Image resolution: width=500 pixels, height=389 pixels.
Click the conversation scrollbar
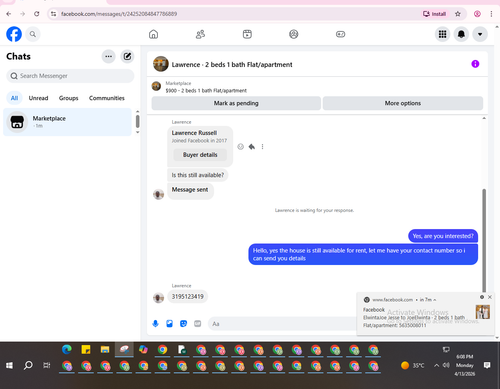click(x=484, y=240)
